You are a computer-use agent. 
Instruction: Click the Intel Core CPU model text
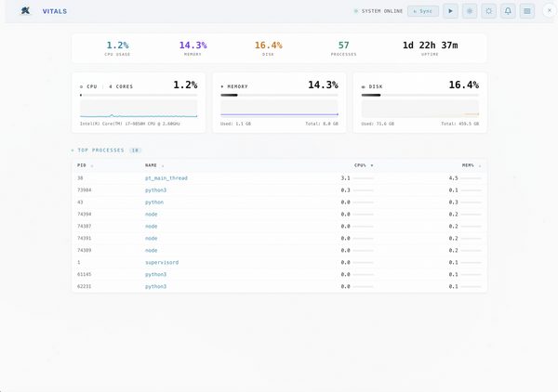pos(130,124)
